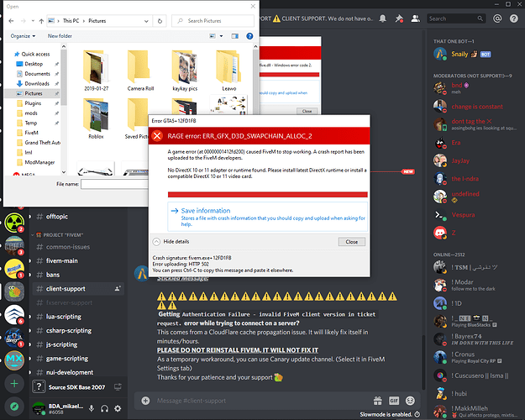Send a gift in message bar
Image resolution: width=525 pixels, height=420 pixels.
point(378,401)
